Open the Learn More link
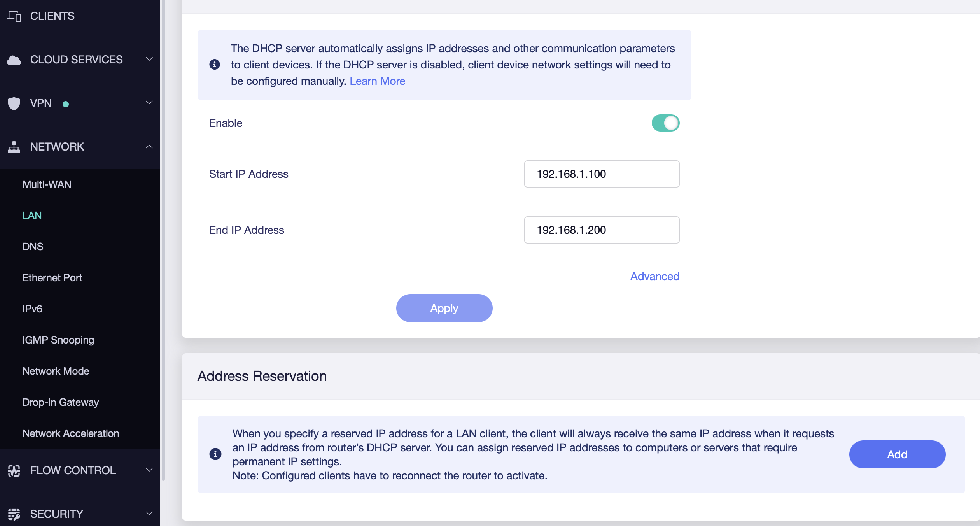980x526 pixels. (377, 81)
